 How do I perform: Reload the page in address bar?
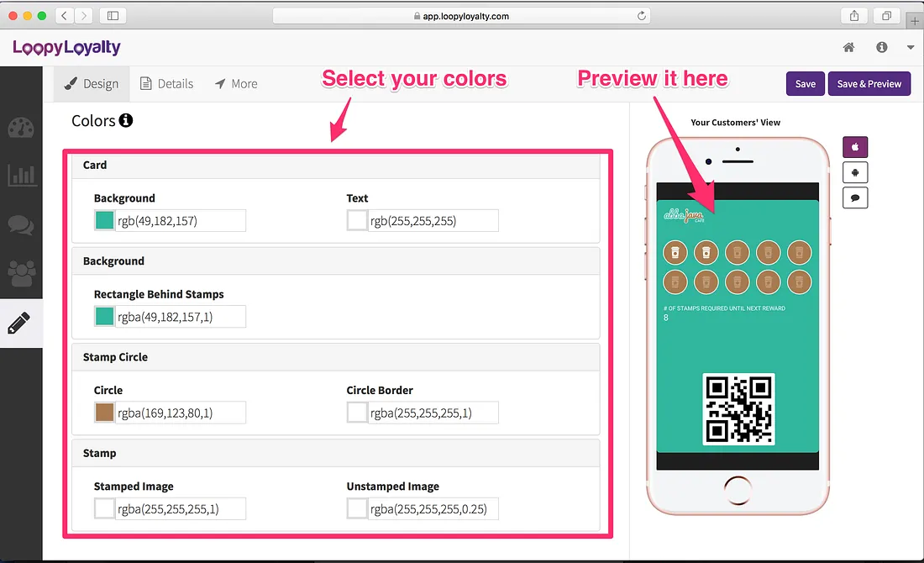(642, 16)
